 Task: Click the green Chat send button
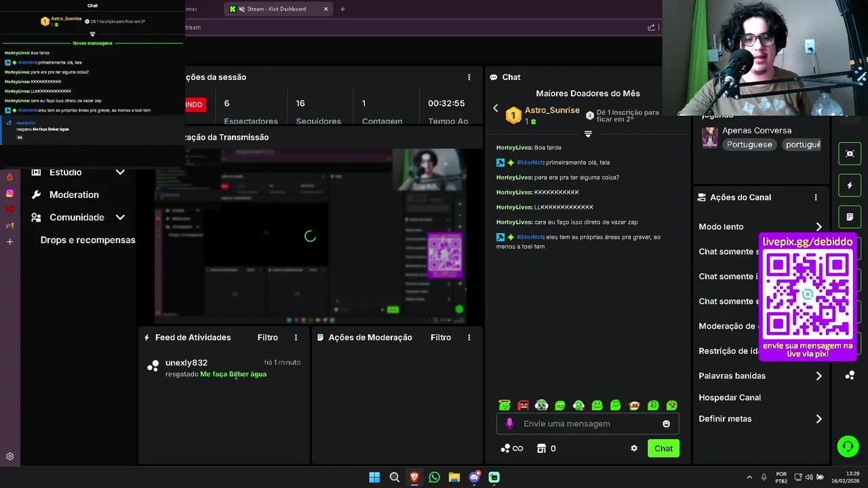(x=663, y=448)
